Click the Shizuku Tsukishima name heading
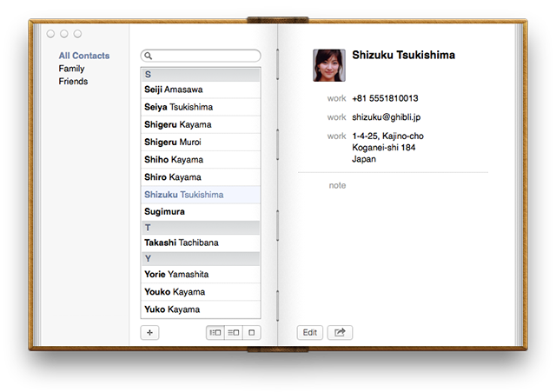 pos(403,55)
